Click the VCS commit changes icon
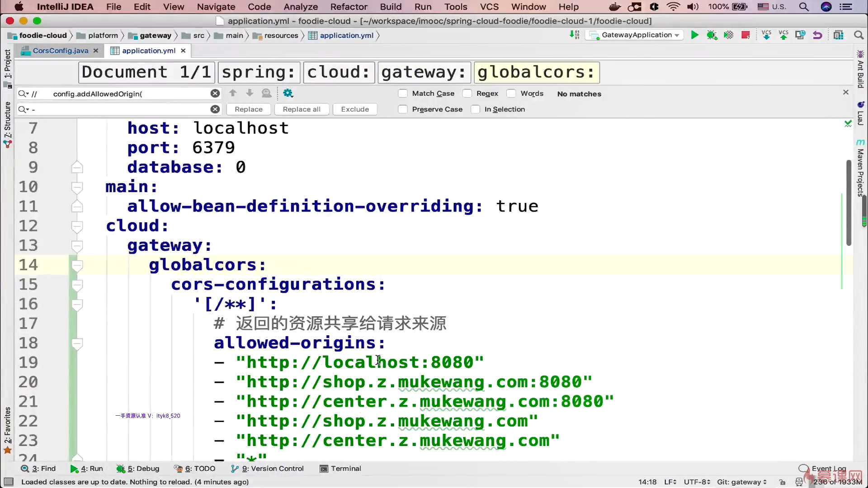 (783, 35)
